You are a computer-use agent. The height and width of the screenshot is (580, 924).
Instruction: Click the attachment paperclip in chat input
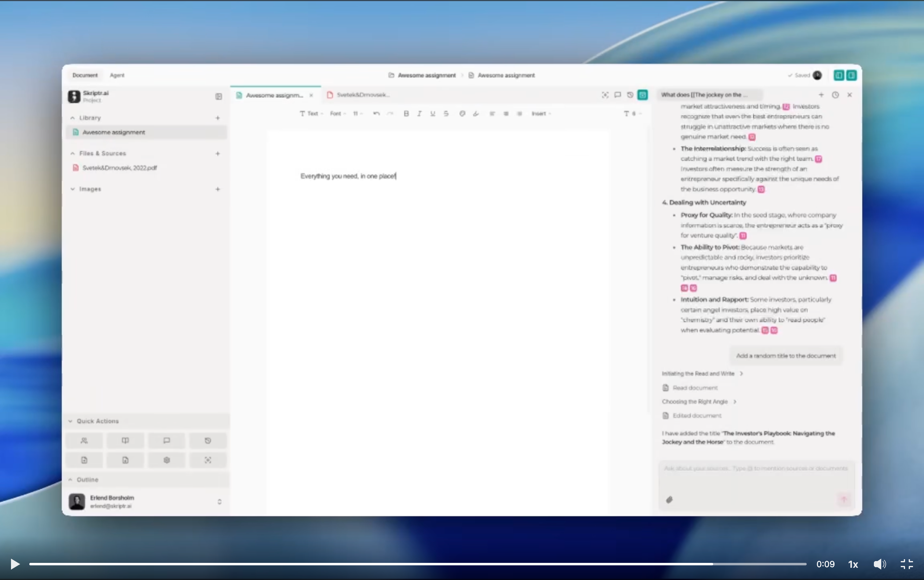tap(669, 499)
